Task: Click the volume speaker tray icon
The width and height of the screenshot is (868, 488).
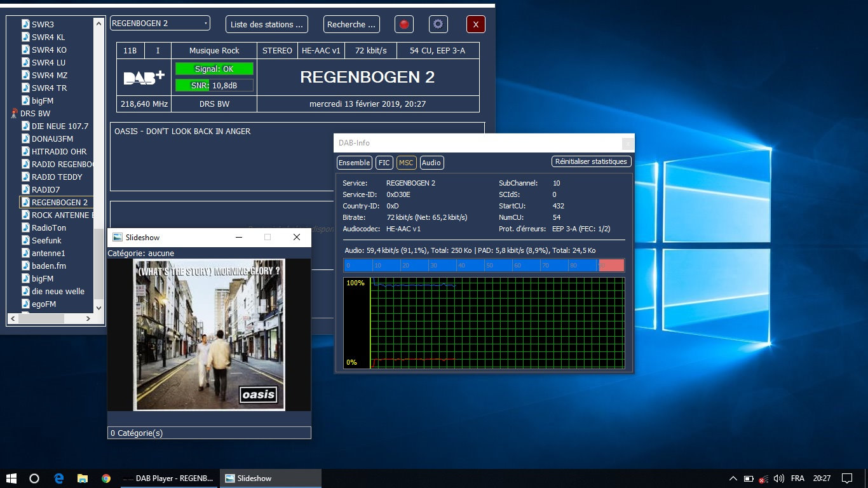Action: click(778, 478)
